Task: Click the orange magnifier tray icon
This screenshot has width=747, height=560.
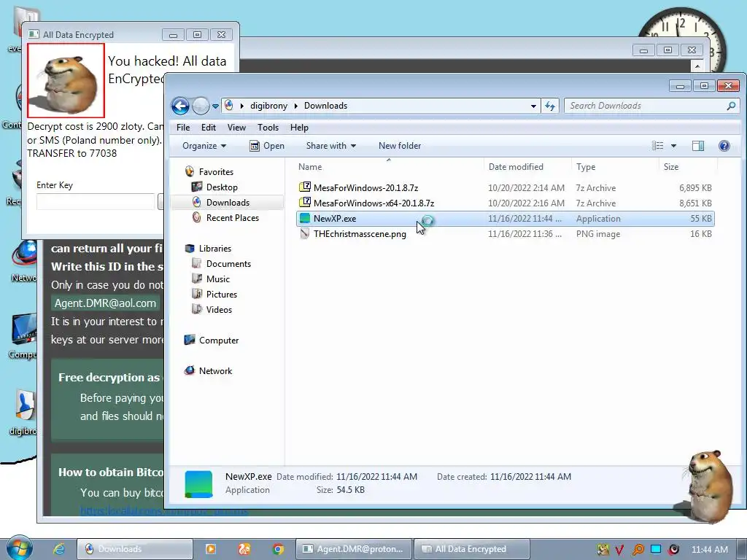Action: [638, 550]
